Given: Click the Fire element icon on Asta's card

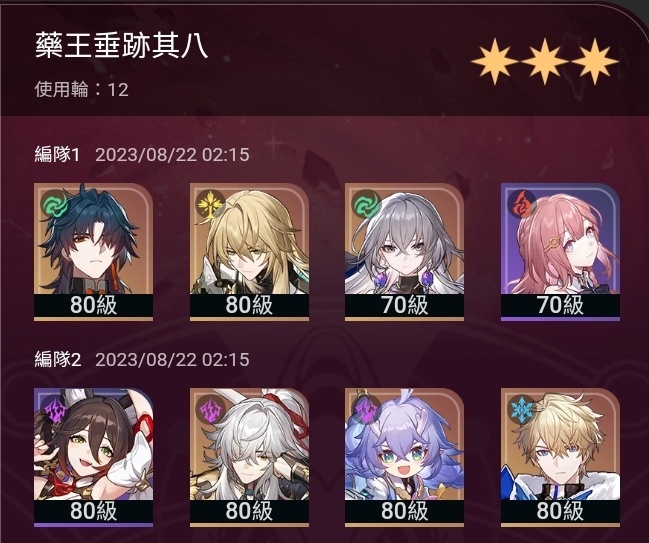Looking at the screenshot, I should 522,204.
